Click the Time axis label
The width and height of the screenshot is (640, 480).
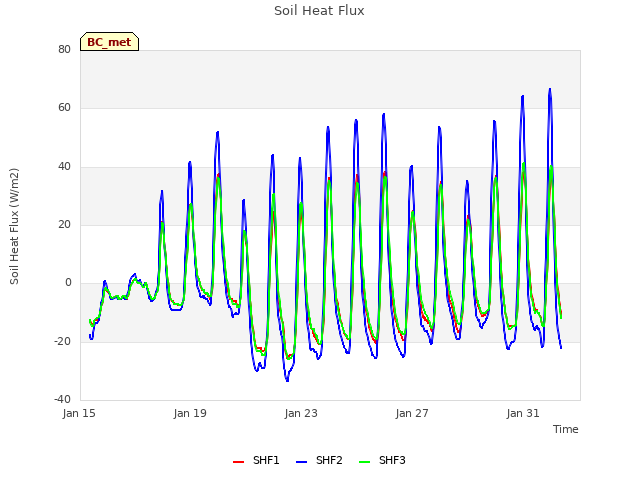pos(566,429)
